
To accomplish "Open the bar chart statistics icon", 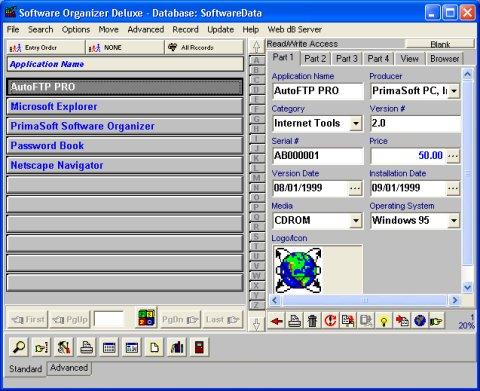I will [x=177, y=347].
